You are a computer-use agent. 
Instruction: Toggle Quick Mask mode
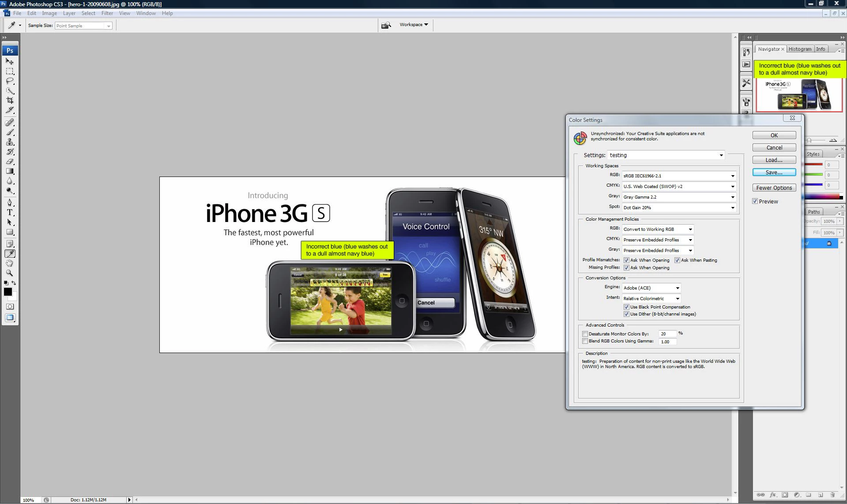click(x=10, y=306)
